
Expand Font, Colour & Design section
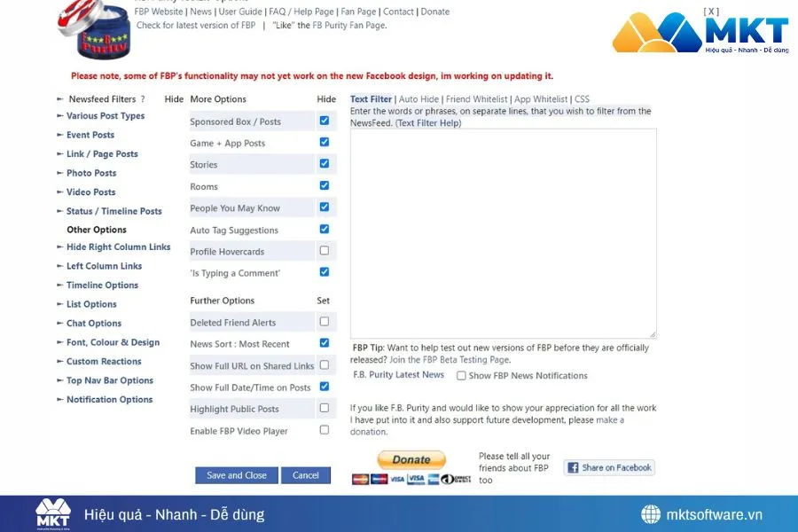[x=113, y=342]
